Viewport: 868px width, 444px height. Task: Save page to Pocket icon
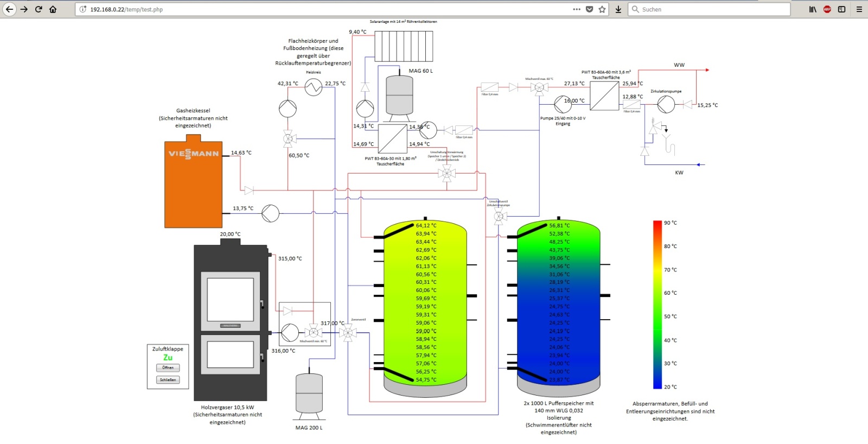590,9
